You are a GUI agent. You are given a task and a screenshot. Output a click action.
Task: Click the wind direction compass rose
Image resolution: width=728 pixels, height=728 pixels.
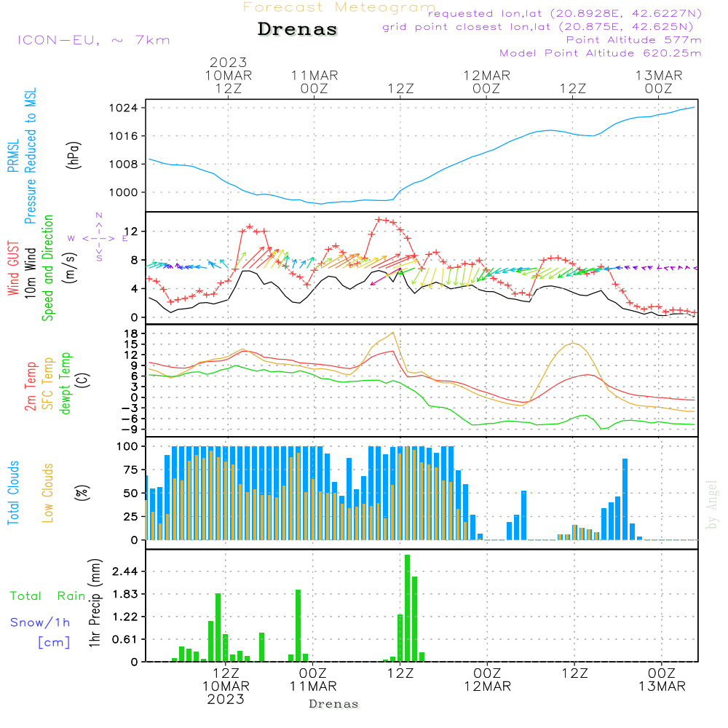pyautogui.click(x=98, y=238)
